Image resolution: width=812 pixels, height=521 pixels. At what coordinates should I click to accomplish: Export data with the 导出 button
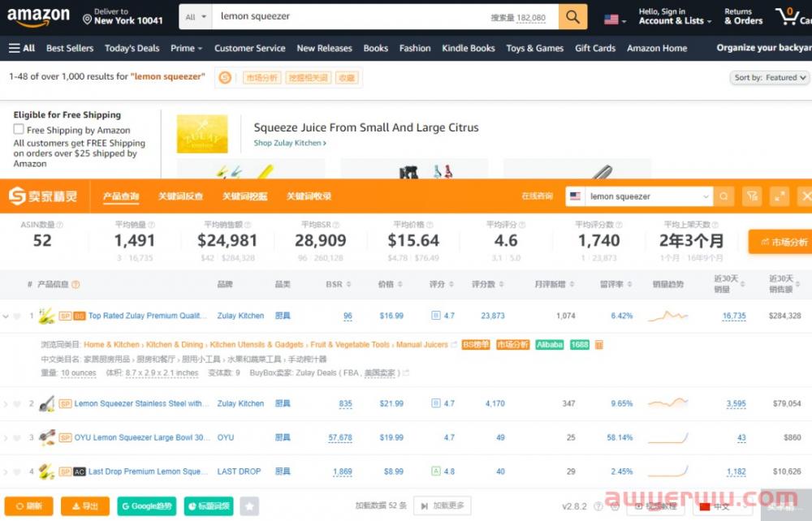(85, 506)
